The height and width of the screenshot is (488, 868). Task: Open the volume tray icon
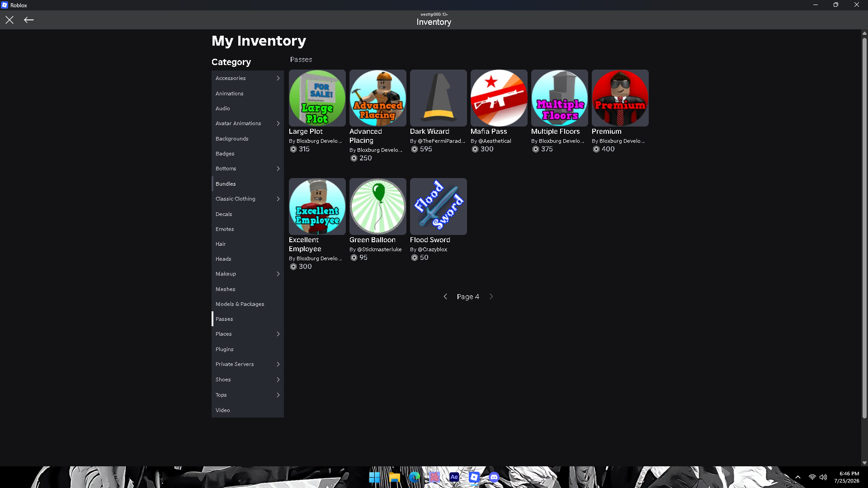point(823,477)
